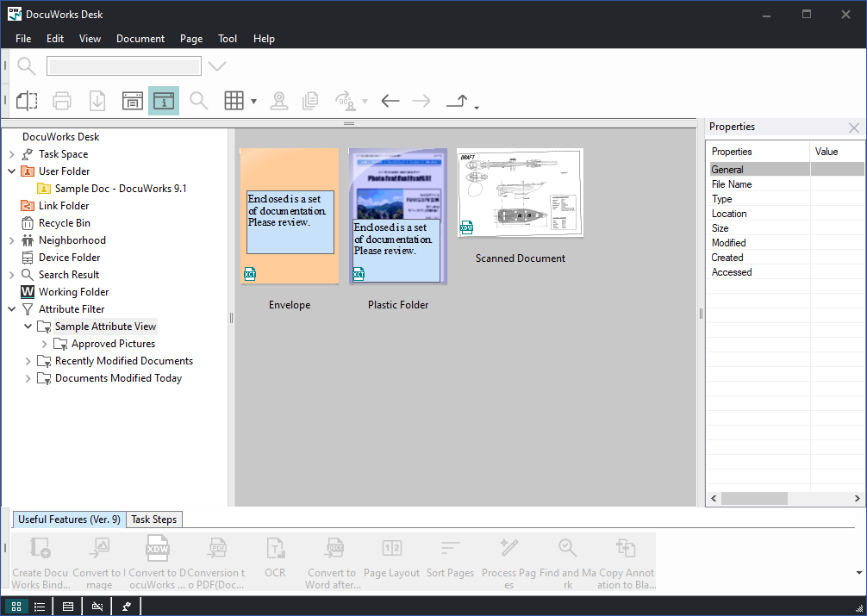Viewport: 867px width, 616px height.
Task: Select the Device Folder tree item
Action: (69, 258)
